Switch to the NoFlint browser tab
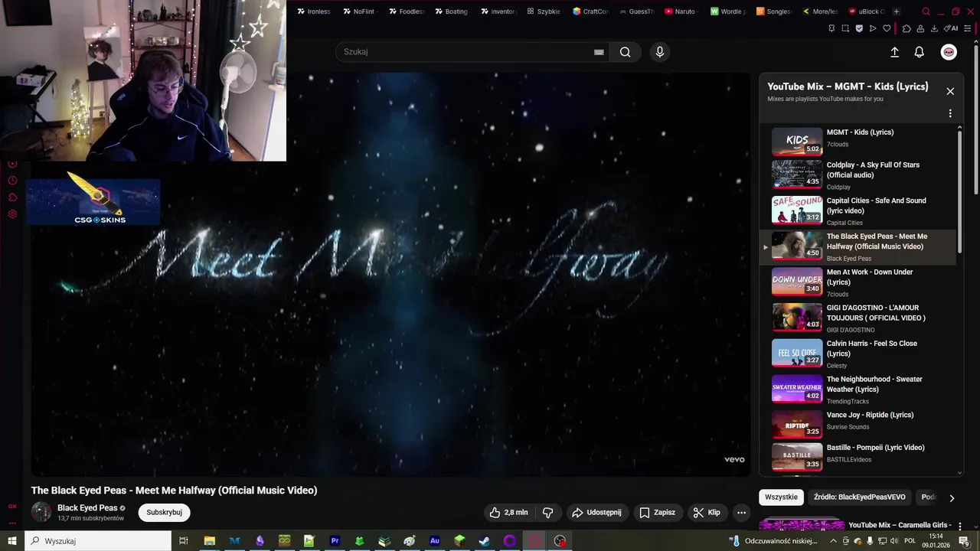This screenshot has height=551, width=980. (x=359, y=11)
